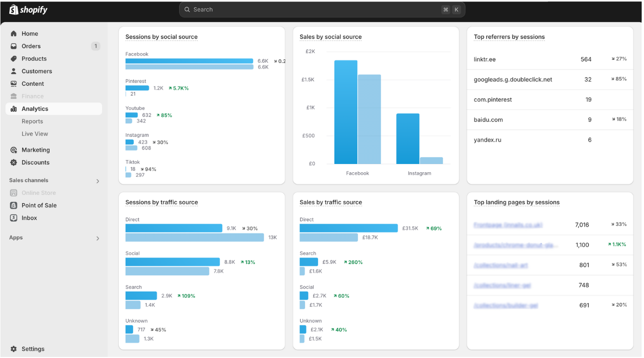Open Live View under Analytics

coord(35,134)
